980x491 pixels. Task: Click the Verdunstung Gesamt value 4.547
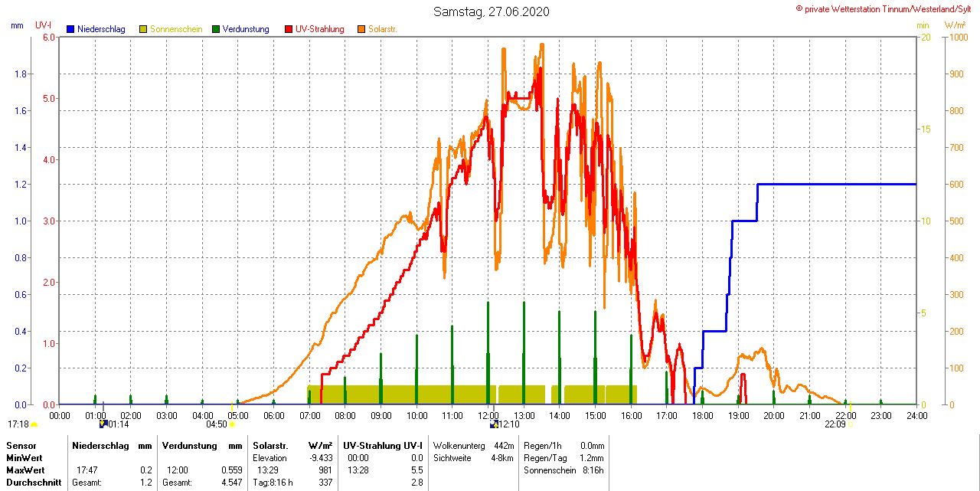(x=233, y=483)
